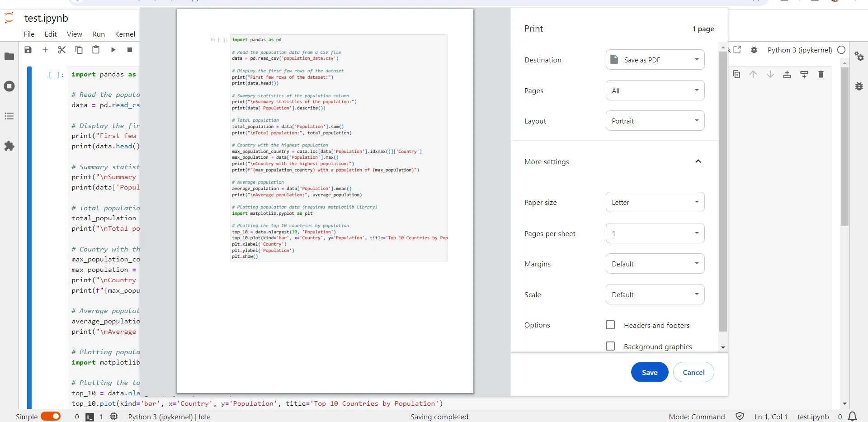Save the notebook with disk icon
Screen dimensions: 868x422
[x=28, y=50]
